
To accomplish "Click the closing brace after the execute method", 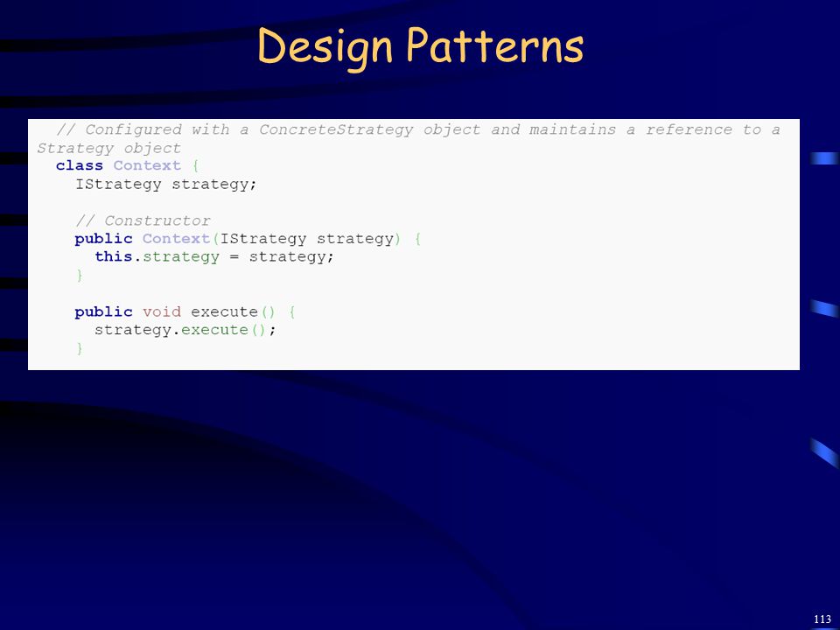I will point(80,349).
